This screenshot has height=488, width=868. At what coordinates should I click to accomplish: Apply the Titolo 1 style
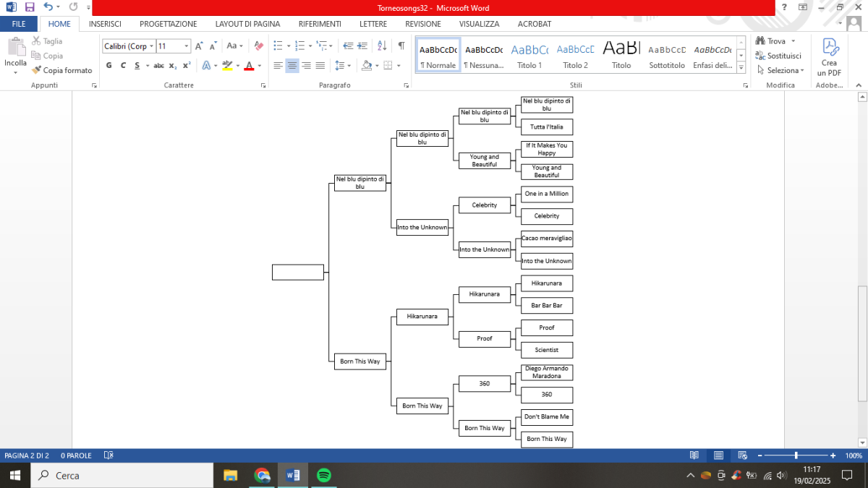click(529, 56)
